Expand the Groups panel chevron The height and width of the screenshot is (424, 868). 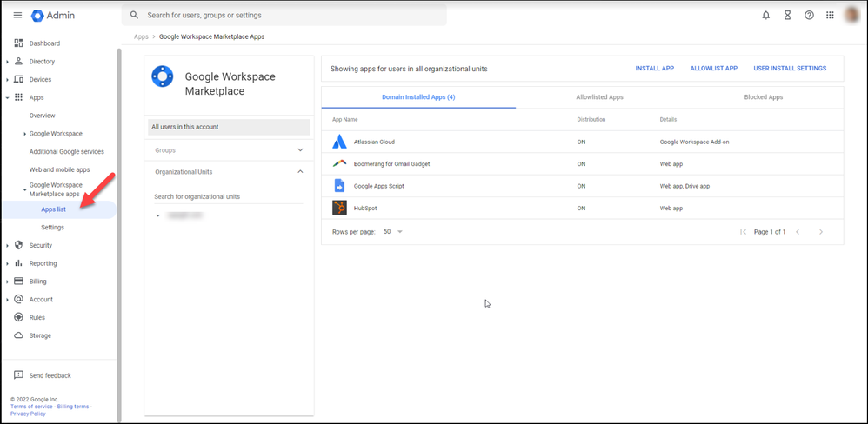point(300,149)
